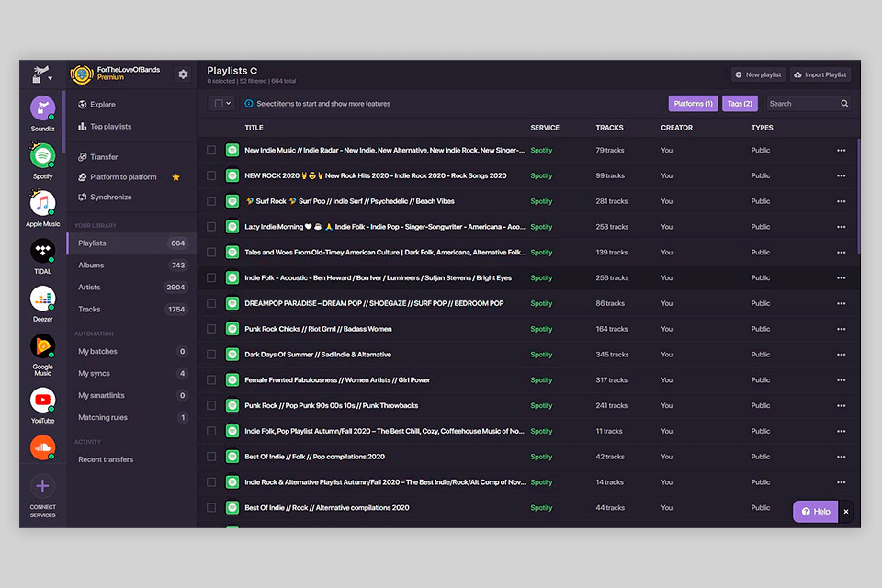Check the Best Of Indie // Rock checkbox
This screenshot has width=882, height=588.
click(x=211, y=507)
